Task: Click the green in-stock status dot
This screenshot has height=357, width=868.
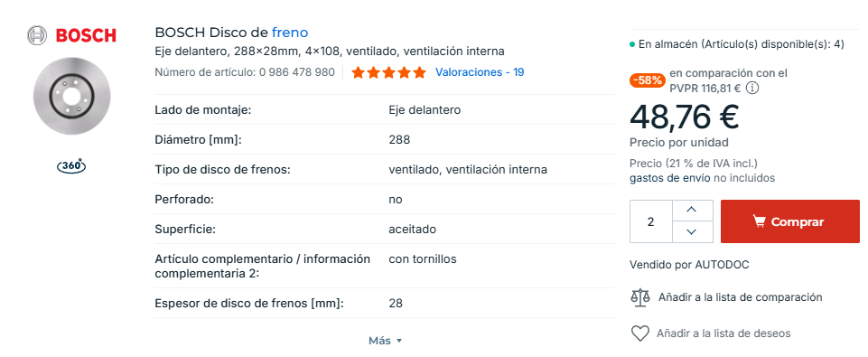Action: click(x=632, y=44)
